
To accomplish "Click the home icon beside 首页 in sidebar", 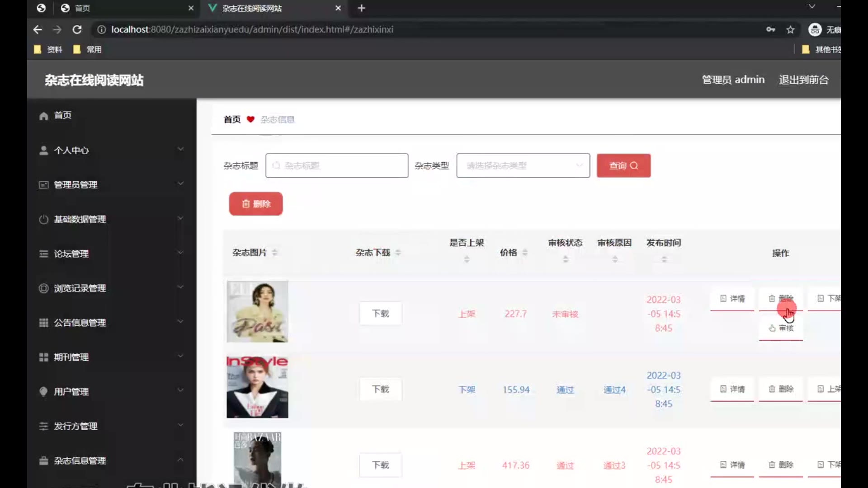I will 43,116.
